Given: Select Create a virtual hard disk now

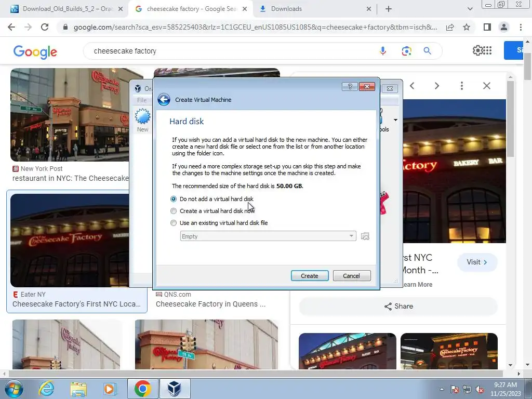Looking at the screenshot, I should click(x=212, y=211).
